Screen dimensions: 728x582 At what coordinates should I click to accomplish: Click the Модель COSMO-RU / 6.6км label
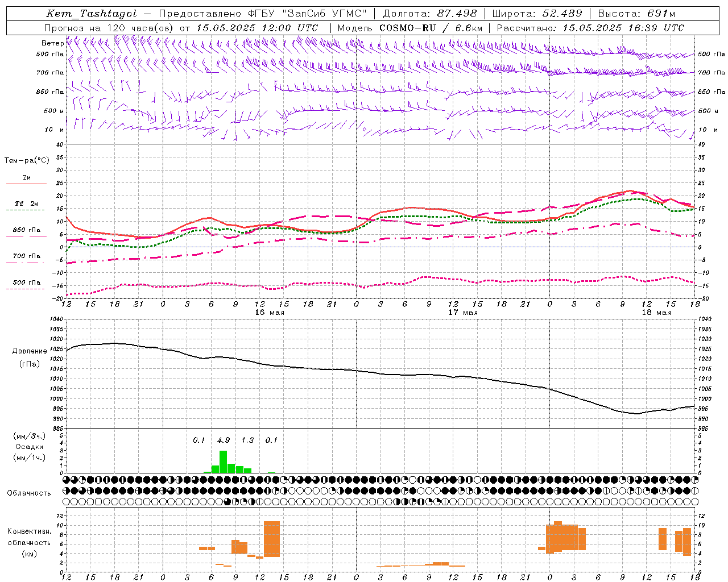pos(410,28)
